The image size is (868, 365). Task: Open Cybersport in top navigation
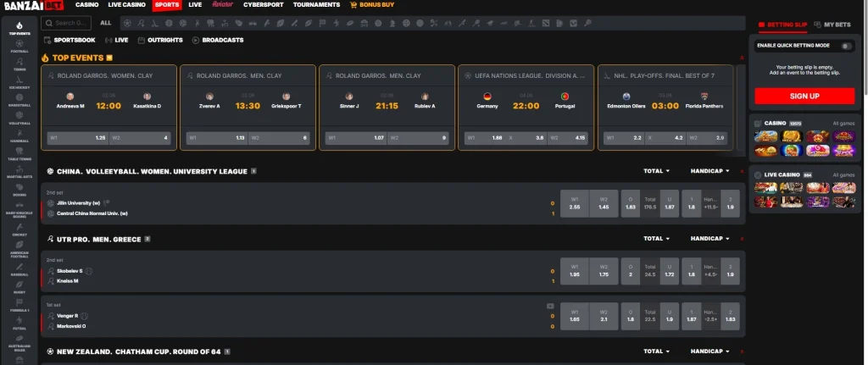264,5
